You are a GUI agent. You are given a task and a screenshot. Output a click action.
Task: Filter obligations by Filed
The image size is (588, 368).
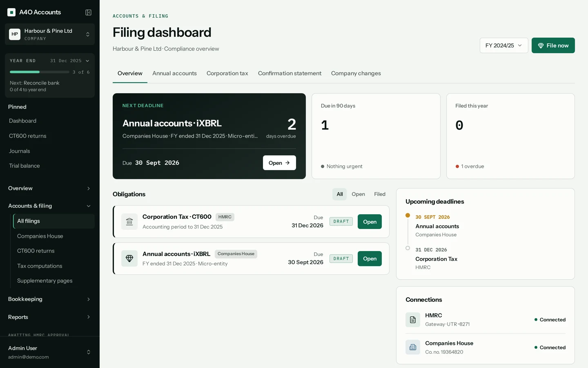coord(380,194)
